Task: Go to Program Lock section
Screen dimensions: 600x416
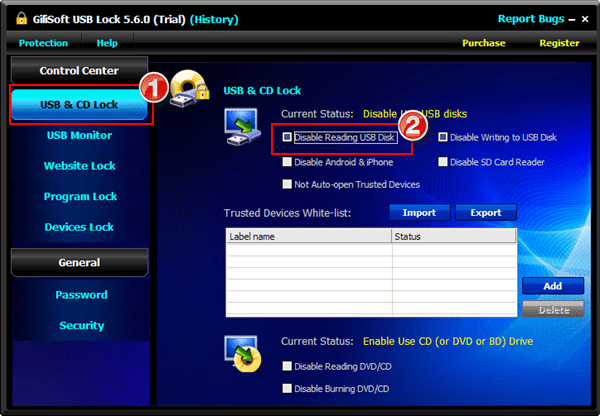Action: coord(80,196)
